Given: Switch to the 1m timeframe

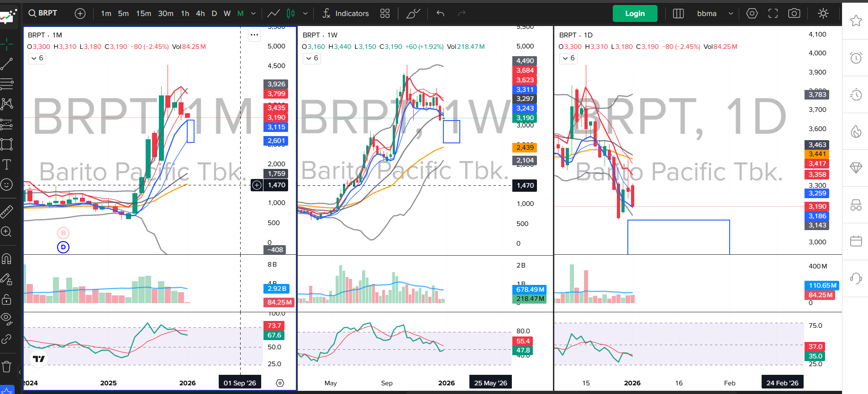Looking at the screenshot, I should coord(106,13).
